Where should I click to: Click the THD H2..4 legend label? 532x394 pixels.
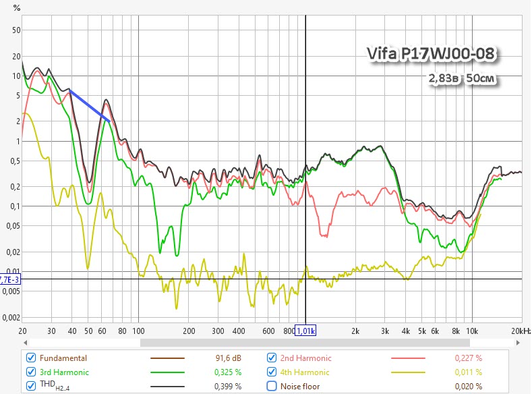pos(55,385)
